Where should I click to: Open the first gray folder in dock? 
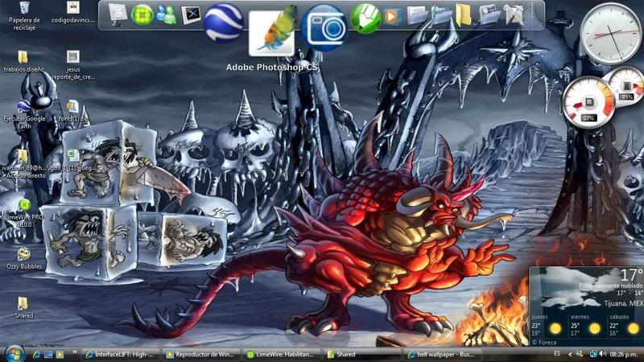pyautogui.click(x=417, y=15)
